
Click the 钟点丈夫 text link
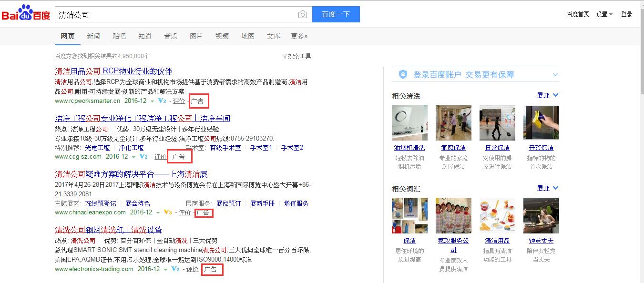tap(541, 241)
